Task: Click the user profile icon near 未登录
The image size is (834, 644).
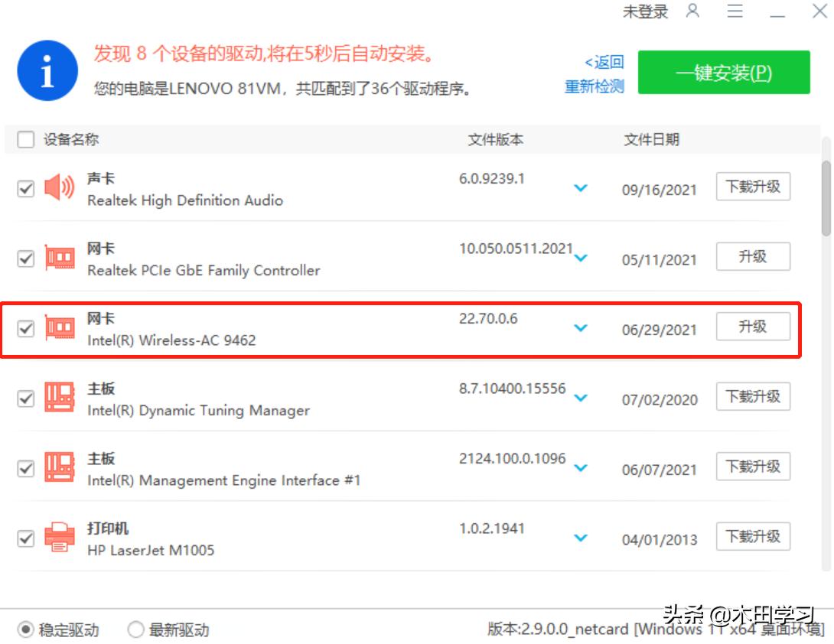Action: pos(692,11)
